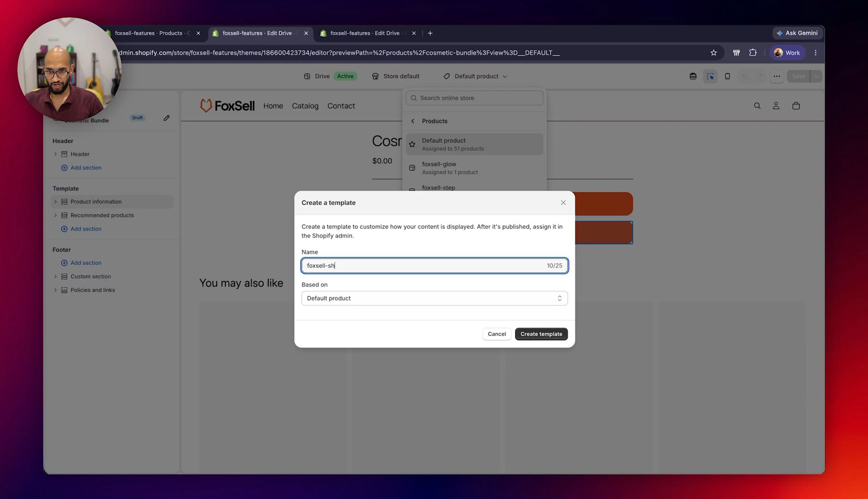
Task: Open a new browser tab
Action: tap(430, 33)
